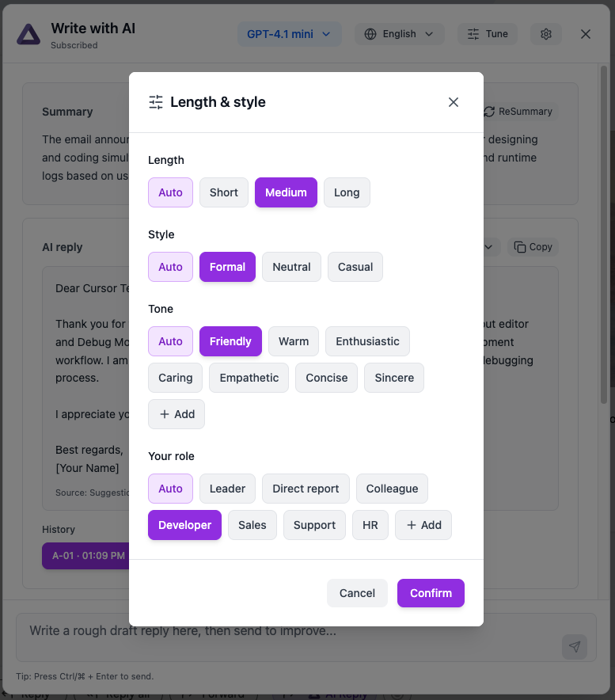
Task: Cancel the Length & style dialog
Action: (357, 593)
